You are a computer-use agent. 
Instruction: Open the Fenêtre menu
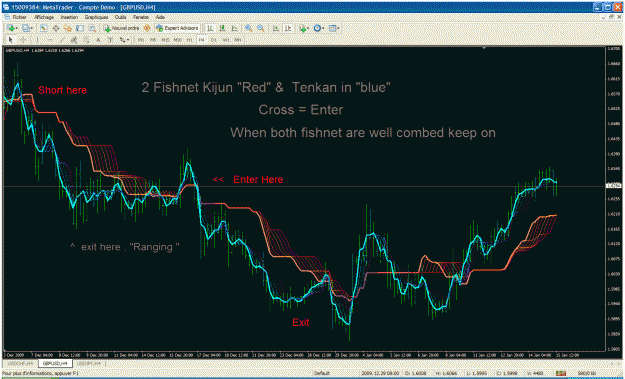(141, 18)
